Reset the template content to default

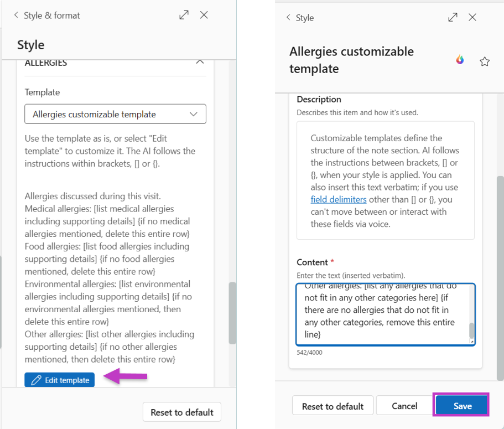tap(332, 405)
